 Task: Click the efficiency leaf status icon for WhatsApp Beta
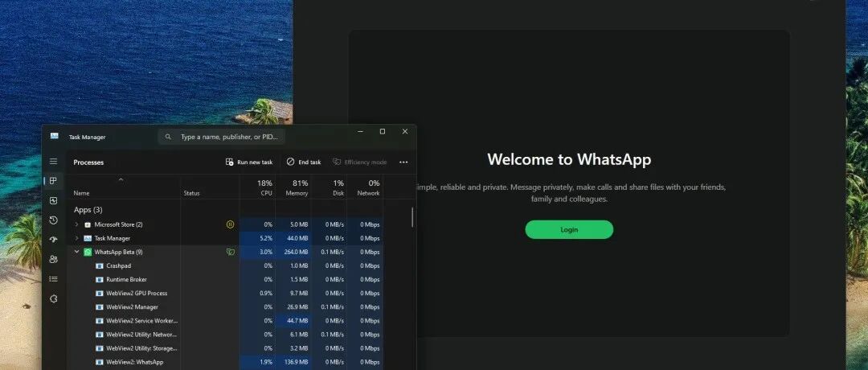click(x=231, y=252)
